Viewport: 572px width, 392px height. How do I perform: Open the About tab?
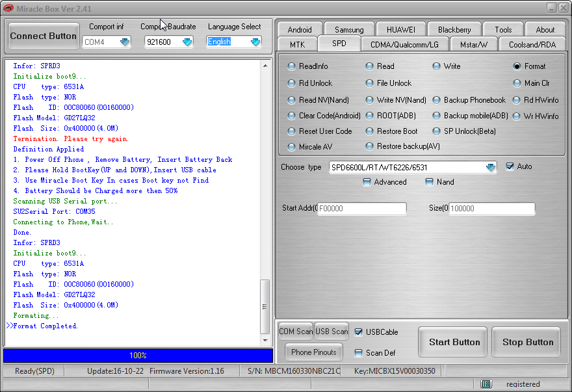pyautogui.click(x=545, y=29)
